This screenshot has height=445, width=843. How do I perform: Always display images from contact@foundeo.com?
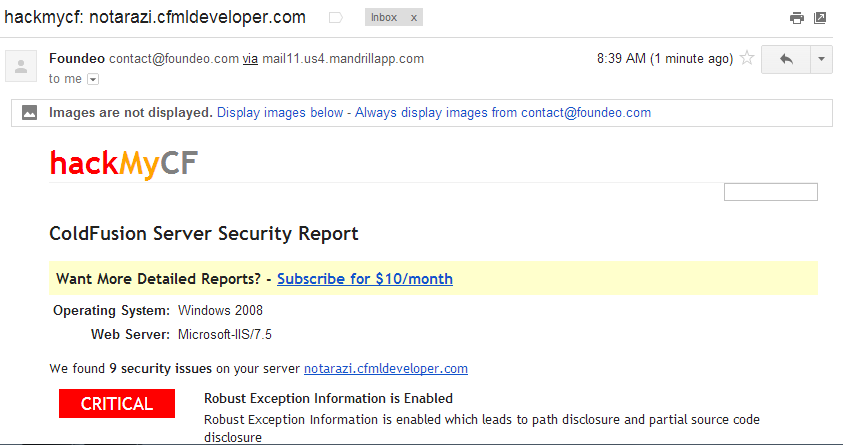503,113
